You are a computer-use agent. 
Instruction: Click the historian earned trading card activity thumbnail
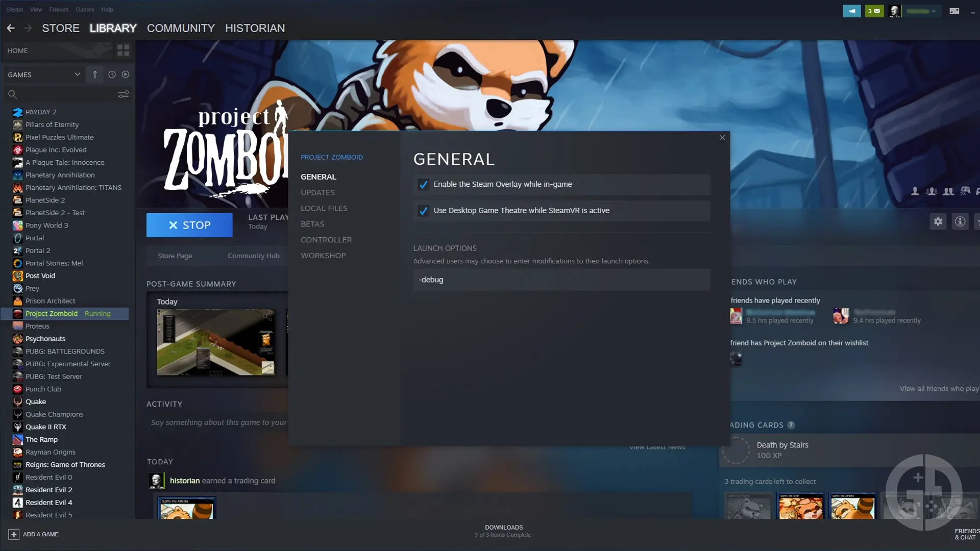click(x=186, y=508)
